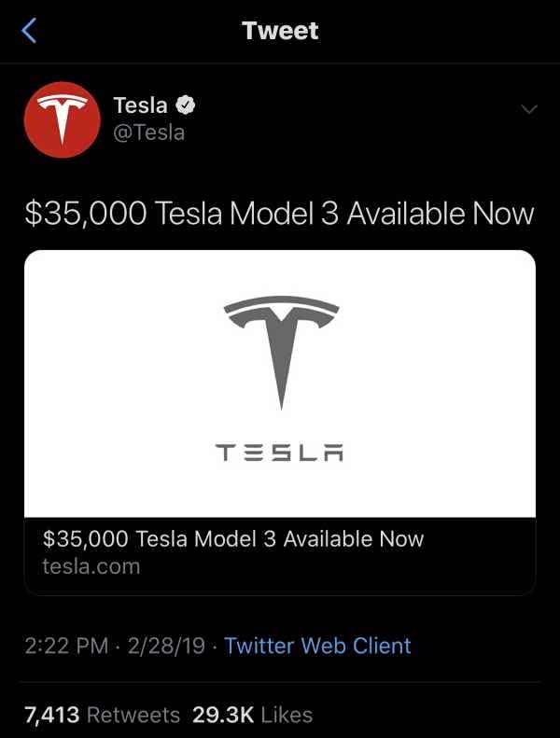Click the 2/28/19 date
560x738 pixels.
tap(167, 646)
